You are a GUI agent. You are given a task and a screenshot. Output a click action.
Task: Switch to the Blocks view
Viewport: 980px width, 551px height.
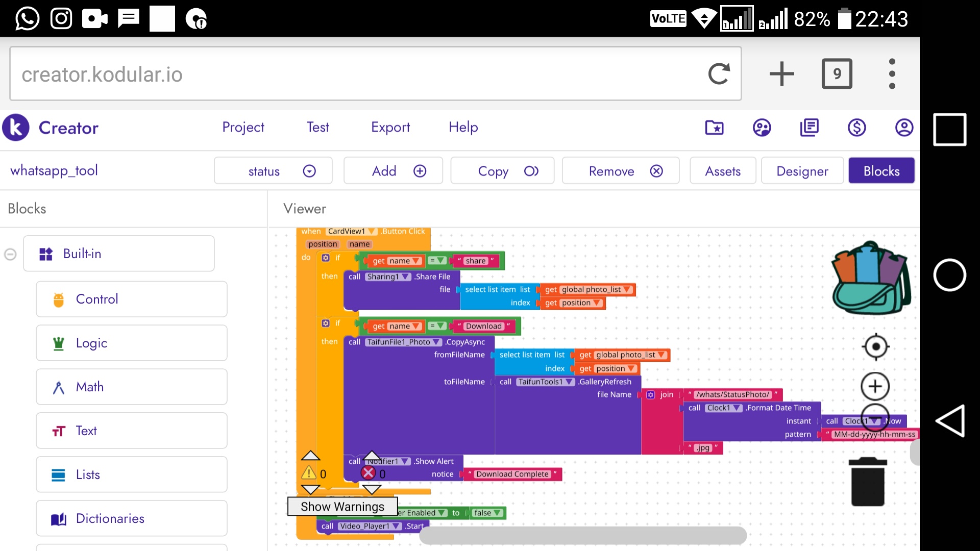(881, 171)
